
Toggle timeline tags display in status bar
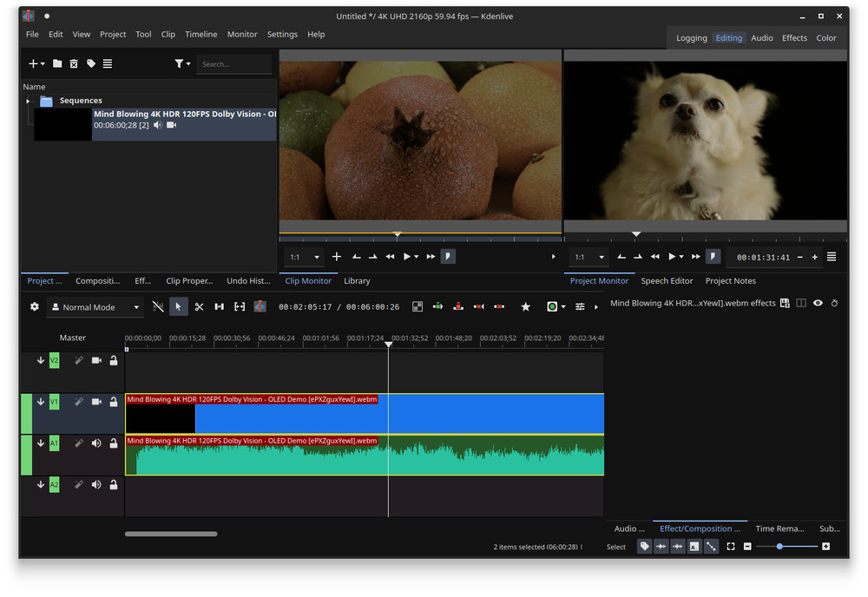click(644, 547)
